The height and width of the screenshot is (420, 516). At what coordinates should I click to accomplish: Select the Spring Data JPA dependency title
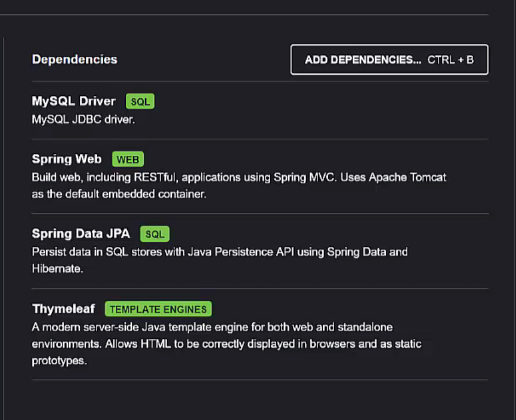coord(81,234)
